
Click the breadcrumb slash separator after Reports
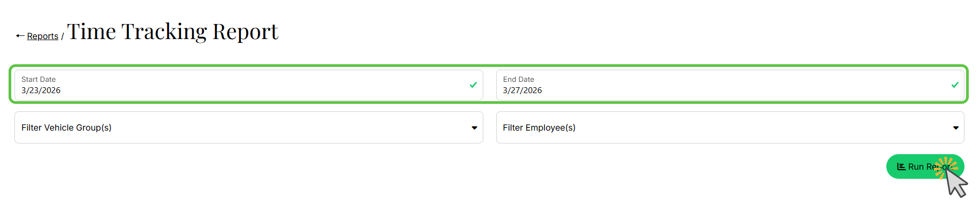click(x=62, y=36)
